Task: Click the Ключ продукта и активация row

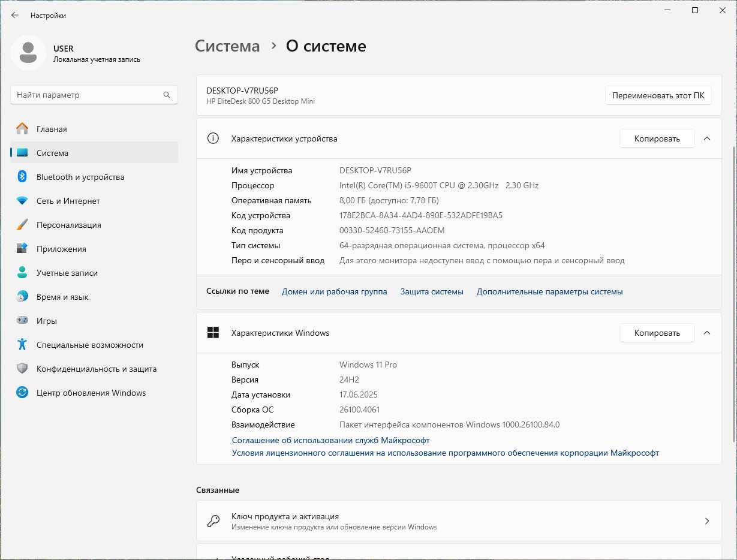Action: [x=459, y=521]
